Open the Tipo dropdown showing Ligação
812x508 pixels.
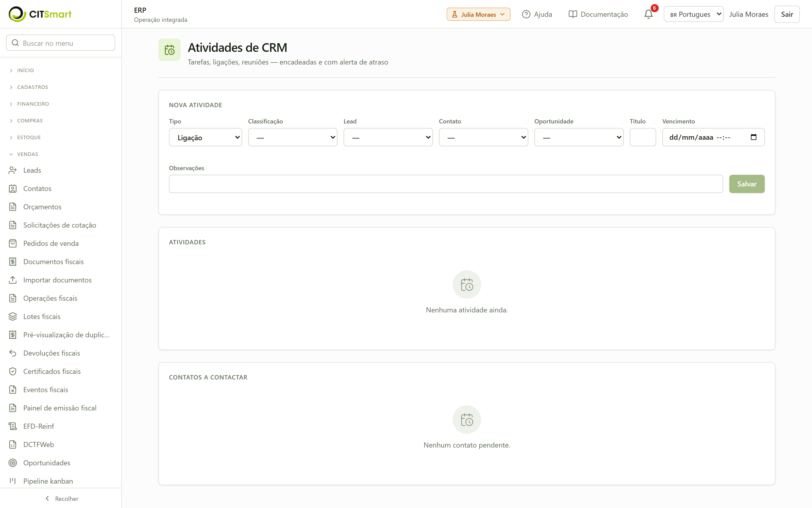pyautogui.click(x=205, y=137)
